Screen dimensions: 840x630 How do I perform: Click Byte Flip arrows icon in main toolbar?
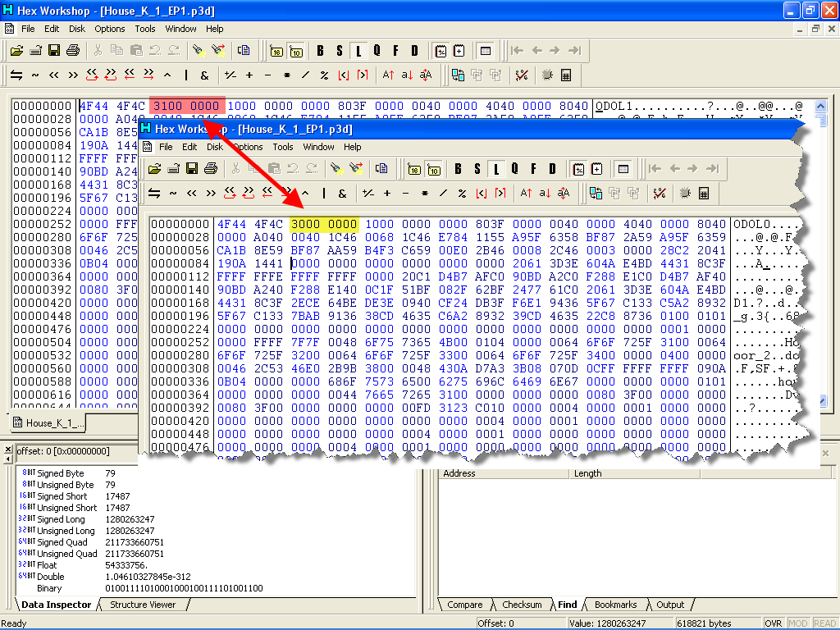[16, 75]
